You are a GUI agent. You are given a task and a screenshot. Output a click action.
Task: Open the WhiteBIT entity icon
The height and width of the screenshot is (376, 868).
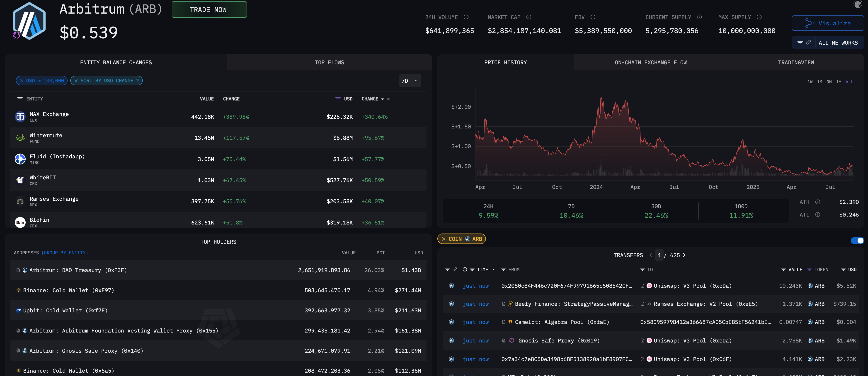coord(20,180)
